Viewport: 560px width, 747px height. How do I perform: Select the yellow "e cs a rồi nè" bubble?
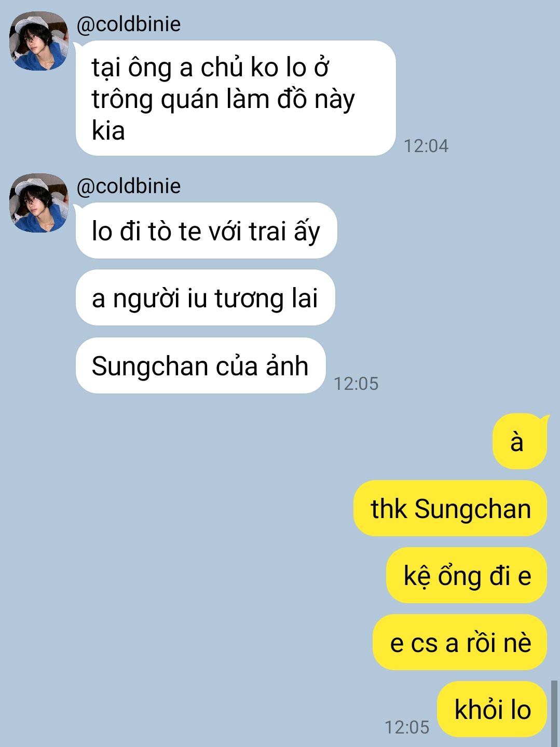click(x=460, y=642)
